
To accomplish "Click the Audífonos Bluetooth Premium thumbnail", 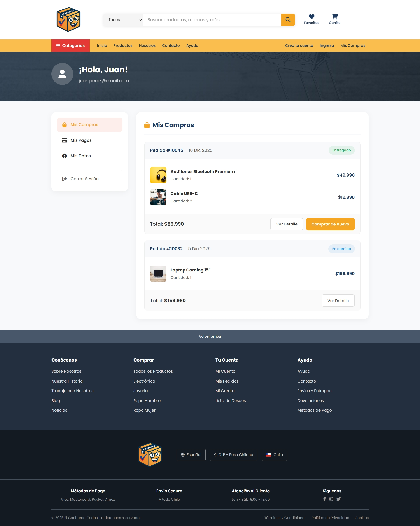I will pos(158,175).
